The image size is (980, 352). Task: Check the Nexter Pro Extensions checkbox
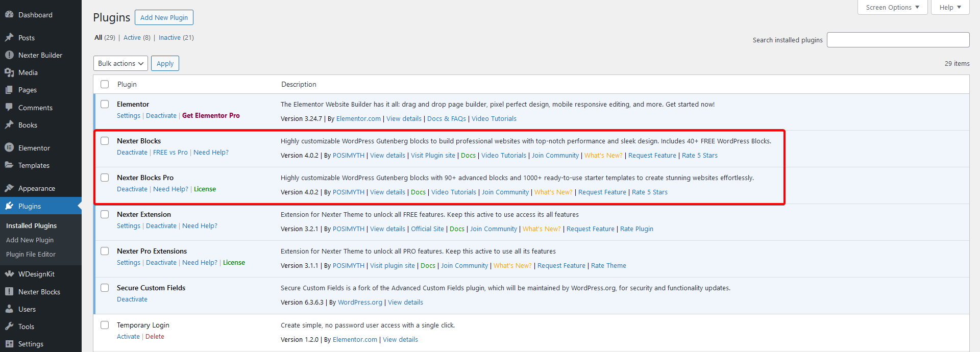105,251
